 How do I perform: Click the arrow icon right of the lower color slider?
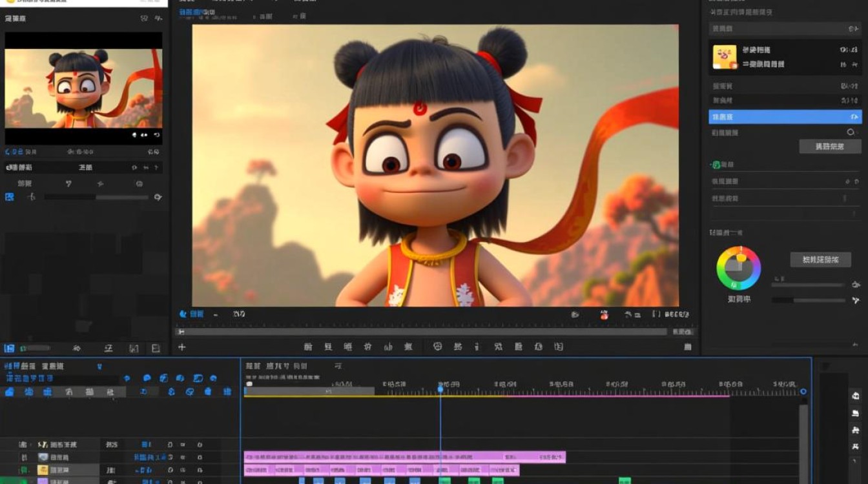coord(856,300)
